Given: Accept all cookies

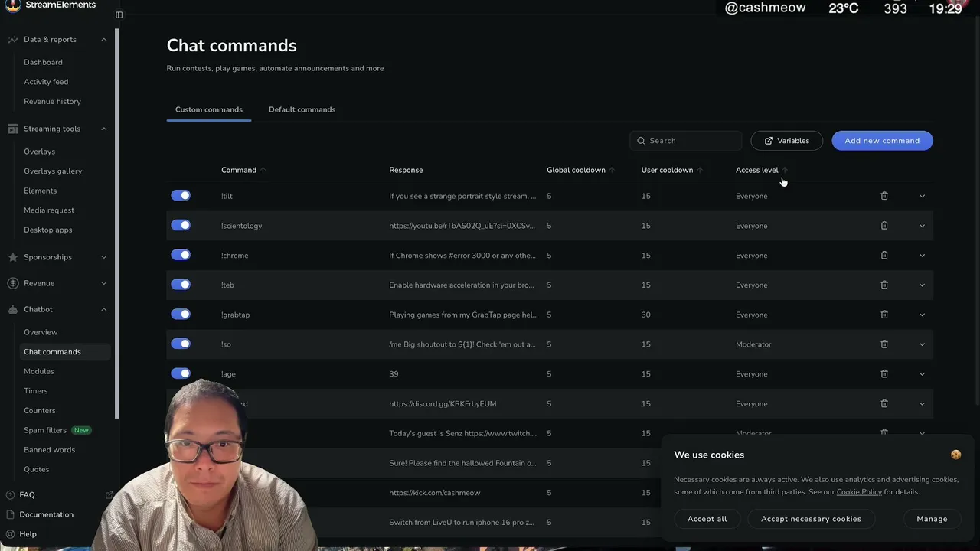Looking at the screenshot, I should (707, 519).
